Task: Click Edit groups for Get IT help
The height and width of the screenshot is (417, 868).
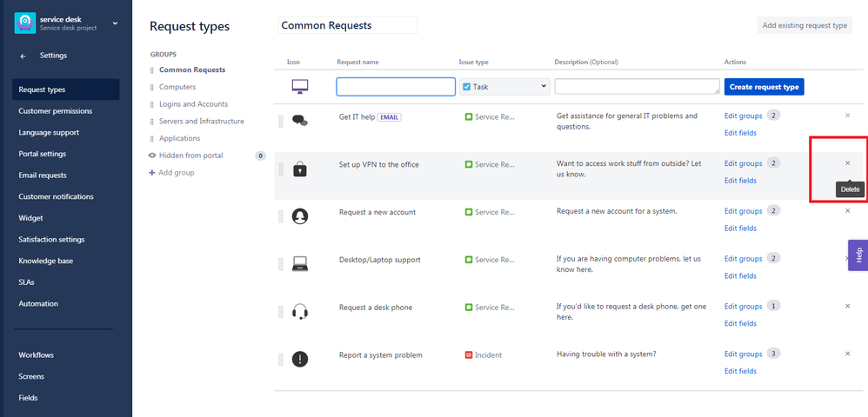Action: (744, 116)
